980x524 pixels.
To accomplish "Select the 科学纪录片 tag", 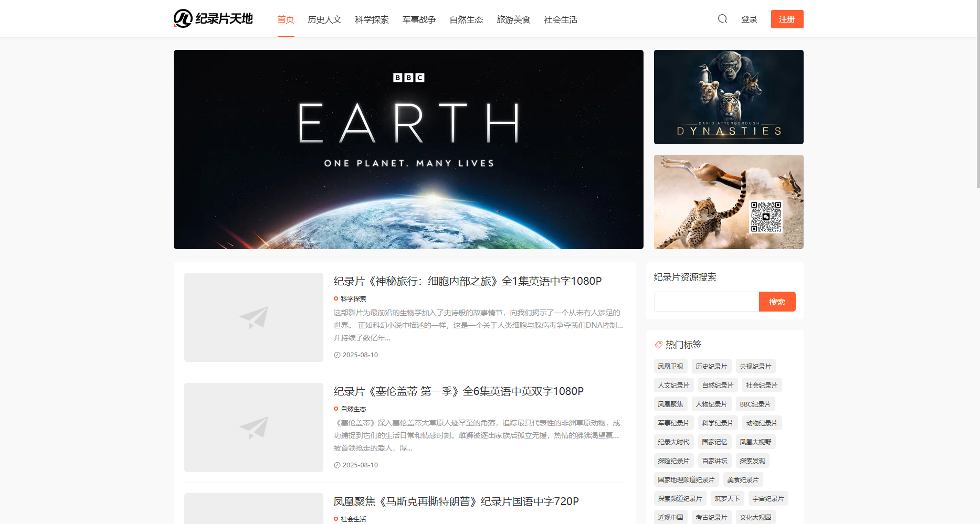I will (718, 423).
